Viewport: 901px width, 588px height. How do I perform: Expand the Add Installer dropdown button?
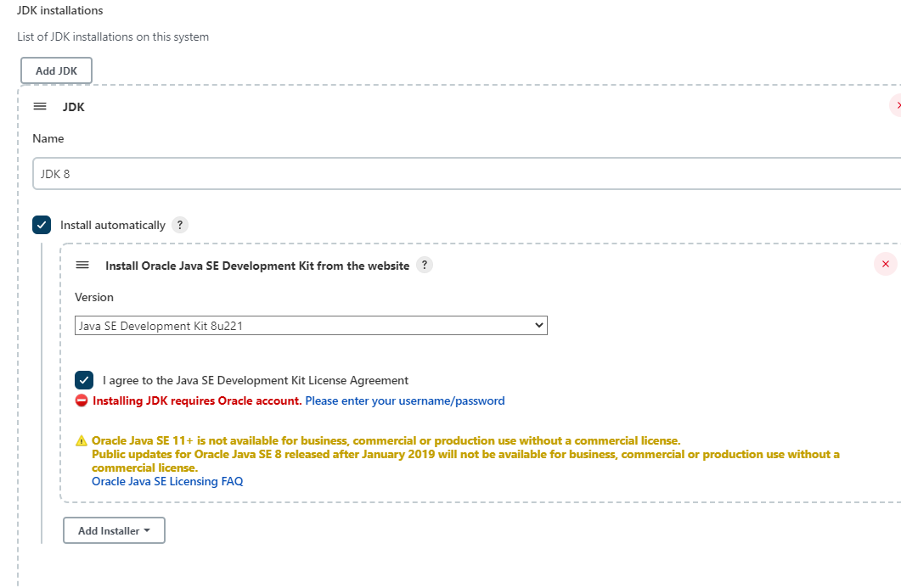pos(114,530)
